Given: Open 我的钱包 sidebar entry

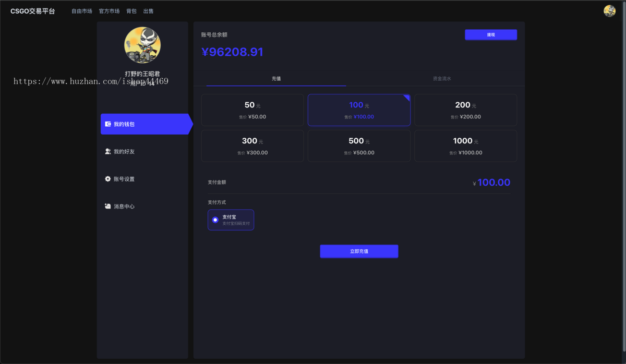Looking at the screenshot, I should [147, 124].
